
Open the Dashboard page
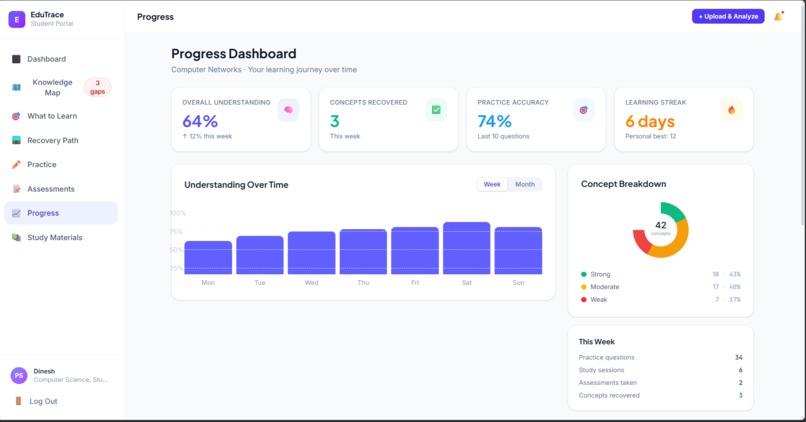point(61,59)
